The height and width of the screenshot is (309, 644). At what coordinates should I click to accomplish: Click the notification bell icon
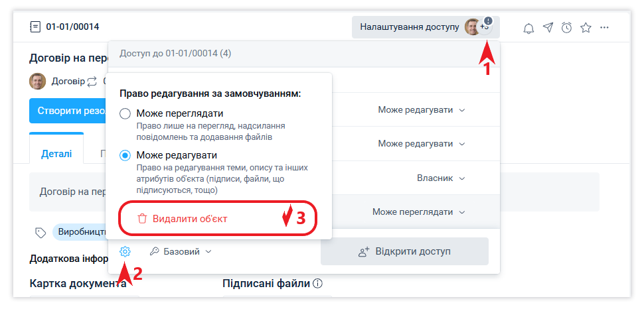[x=528, y=28]
